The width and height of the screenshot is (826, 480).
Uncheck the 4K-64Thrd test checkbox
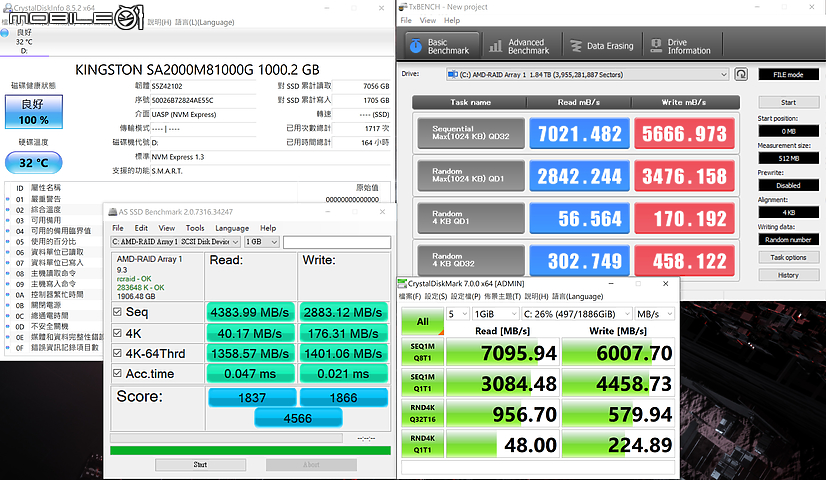click(x=117, y=353)
